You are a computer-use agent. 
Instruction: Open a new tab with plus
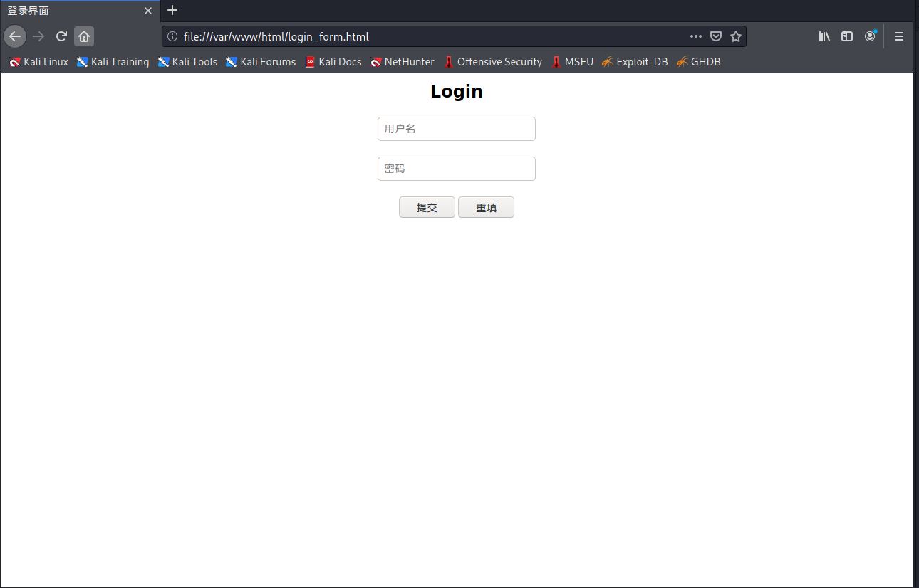pyautogui.click(x=172, y=10)
